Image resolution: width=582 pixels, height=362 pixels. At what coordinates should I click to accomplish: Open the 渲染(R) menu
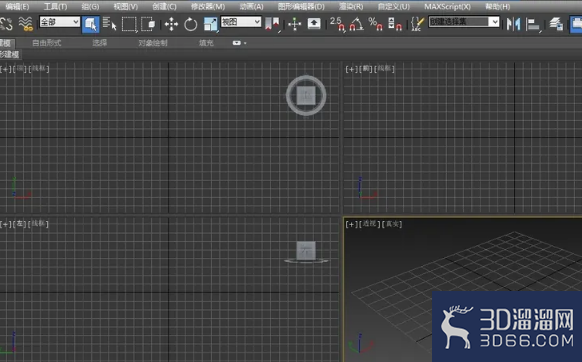point(351,7)
